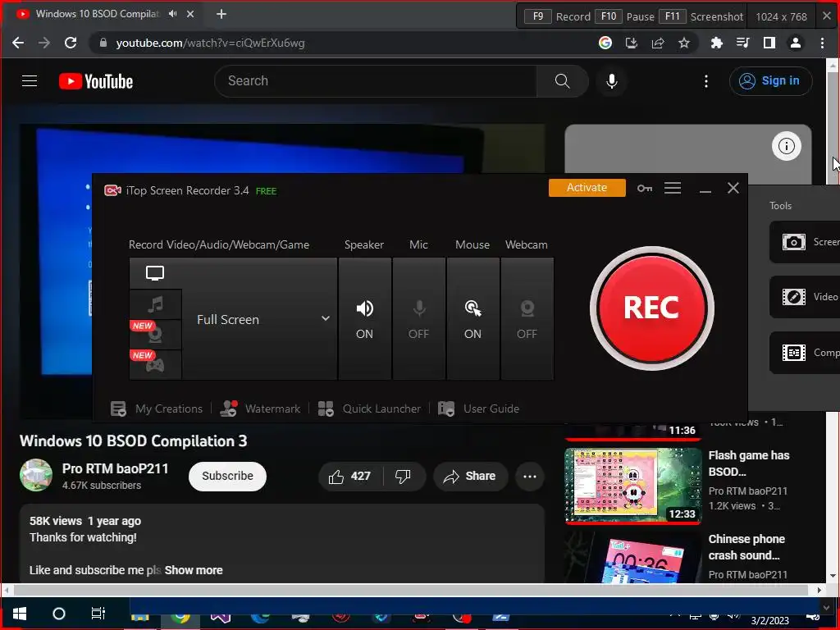Go to YouTube home via logo
Screen dimensions: 840x630
click(96, 81)
